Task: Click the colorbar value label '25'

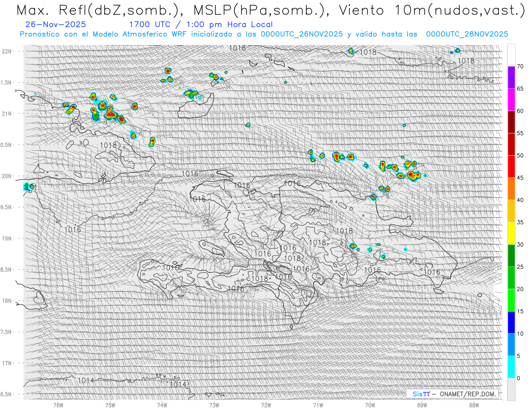Action: point(520,267)
